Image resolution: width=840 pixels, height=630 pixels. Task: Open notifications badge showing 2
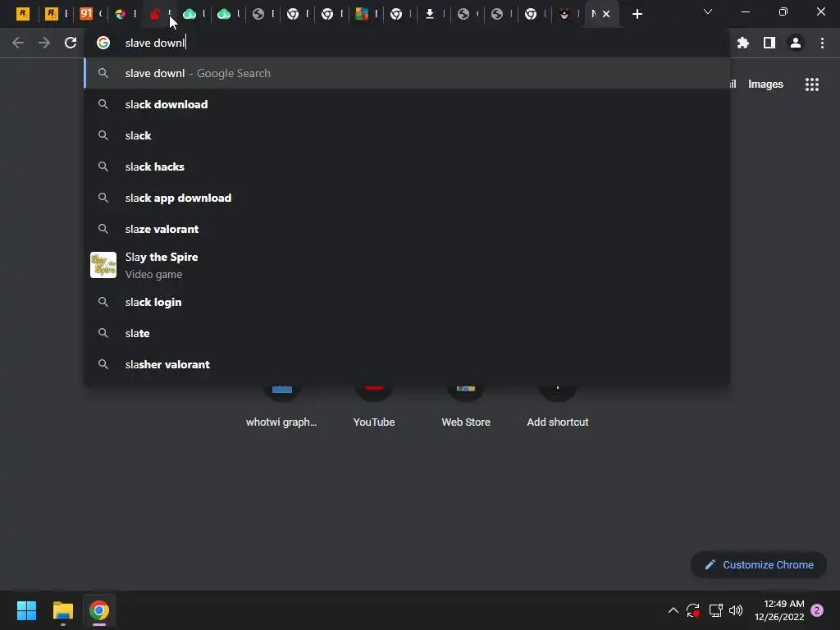coord(817,610)
